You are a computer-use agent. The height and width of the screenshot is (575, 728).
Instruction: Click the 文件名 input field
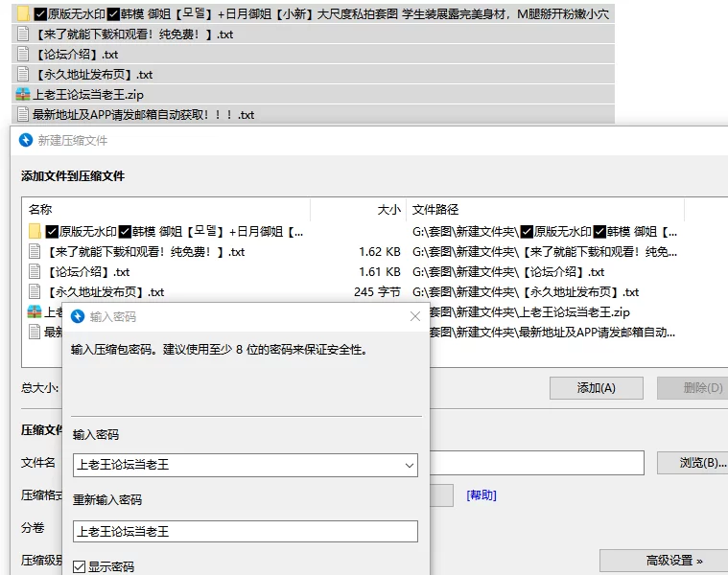535,463
